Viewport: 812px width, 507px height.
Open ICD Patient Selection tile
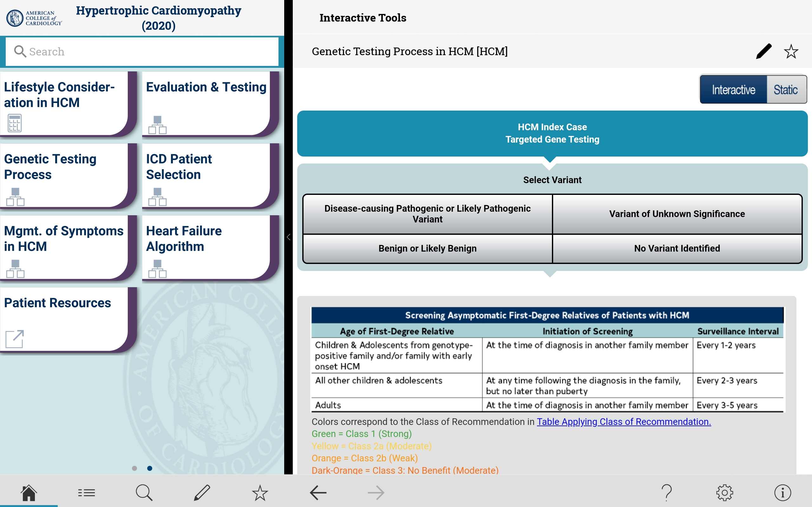click(x=206, y=174)
